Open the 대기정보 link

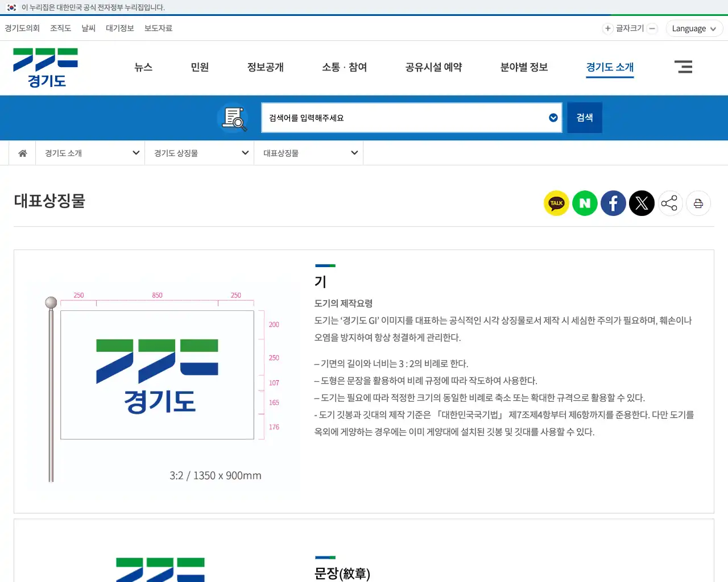(119, 28)
